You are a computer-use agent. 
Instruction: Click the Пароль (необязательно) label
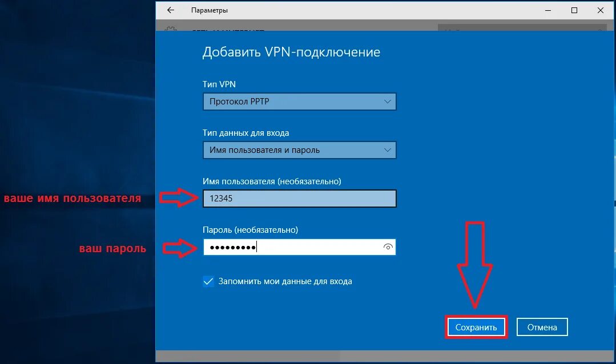click(x=250, y=230)
